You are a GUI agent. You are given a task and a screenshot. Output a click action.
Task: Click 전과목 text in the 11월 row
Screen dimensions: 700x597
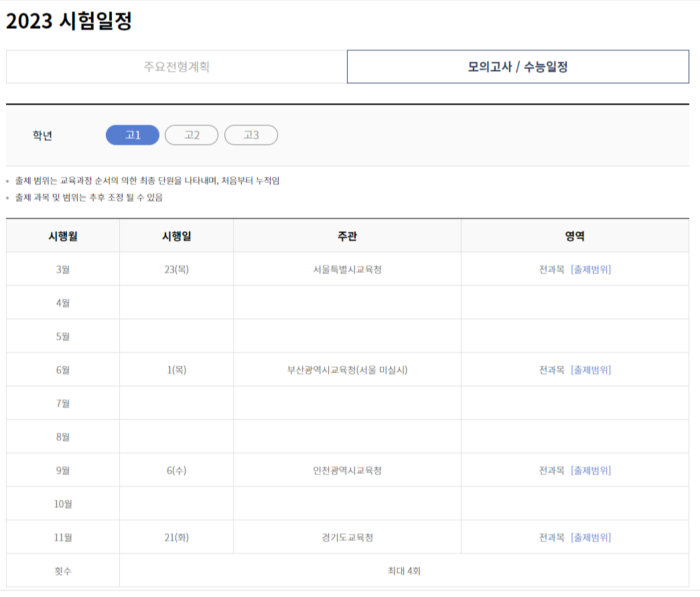click(552, 537)
